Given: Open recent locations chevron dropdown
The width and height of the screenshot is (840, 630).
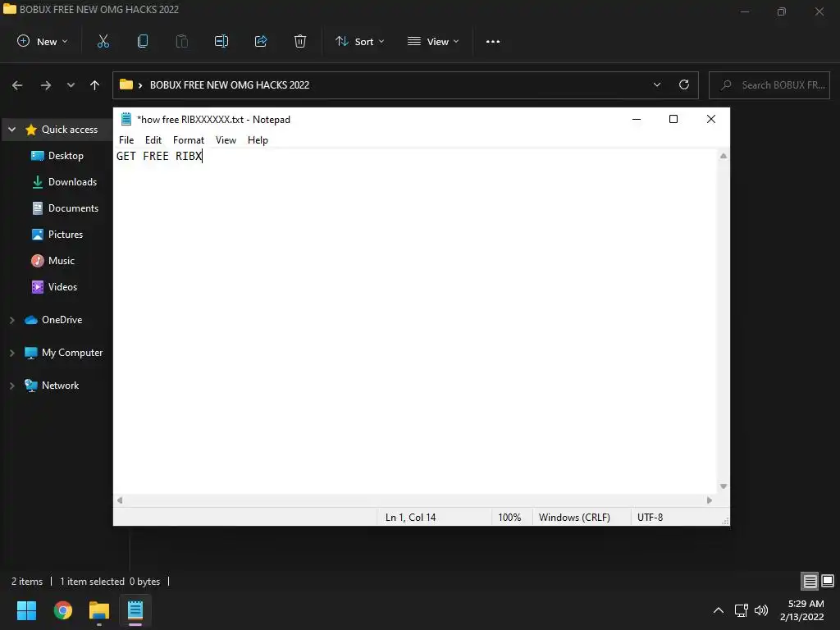Looking at the screenshot, I should 71,85.
